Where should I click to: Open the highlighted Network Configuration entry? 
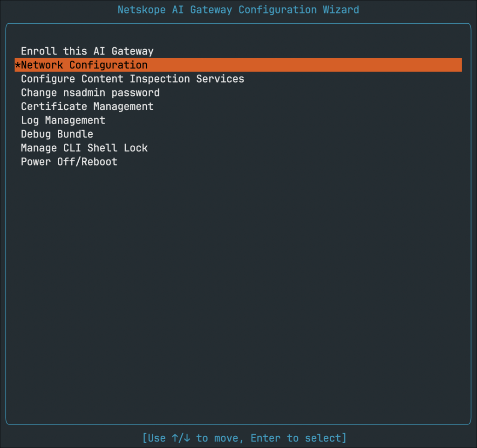(x=238, y=65)
